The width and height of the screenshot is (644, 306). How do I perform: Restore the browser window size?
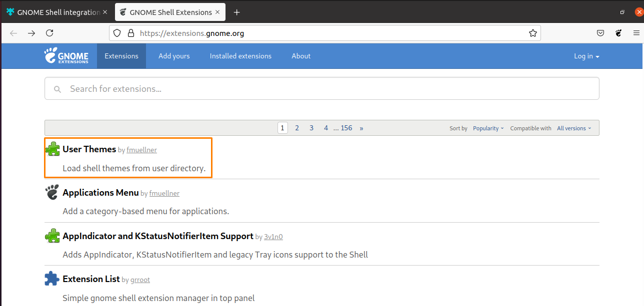point(622,12)
